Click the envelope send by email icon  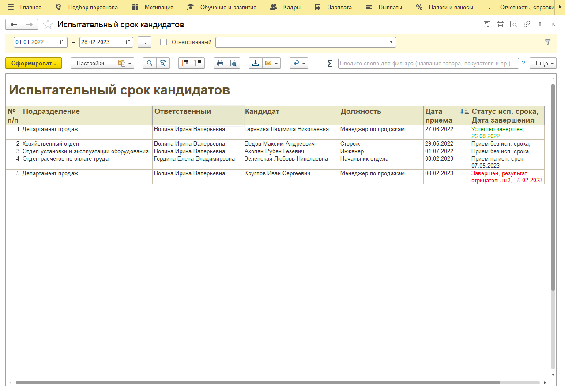click(x=268, y=64)
